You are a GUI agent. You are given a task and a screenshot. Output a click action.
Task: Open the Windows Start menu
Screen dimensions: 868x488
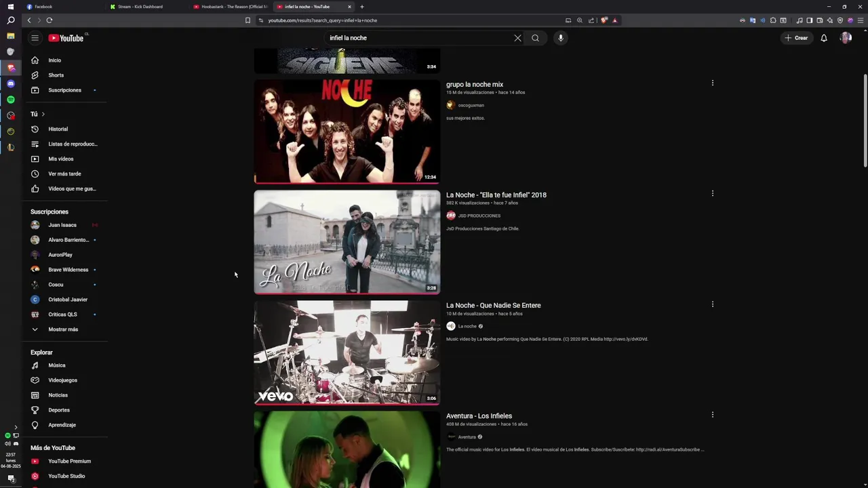[x=10, y=7]
